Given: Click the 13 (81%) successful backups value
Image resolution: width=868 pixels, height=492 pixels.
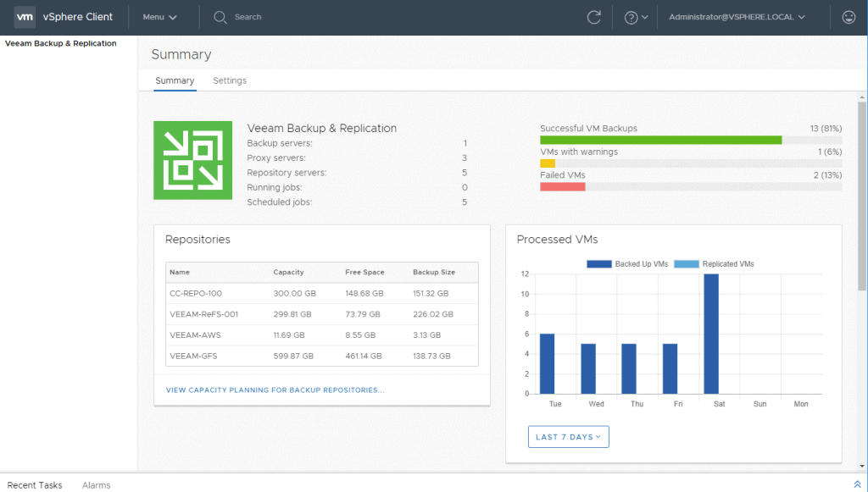Looking at the screenshot, I should pos(826,128).
